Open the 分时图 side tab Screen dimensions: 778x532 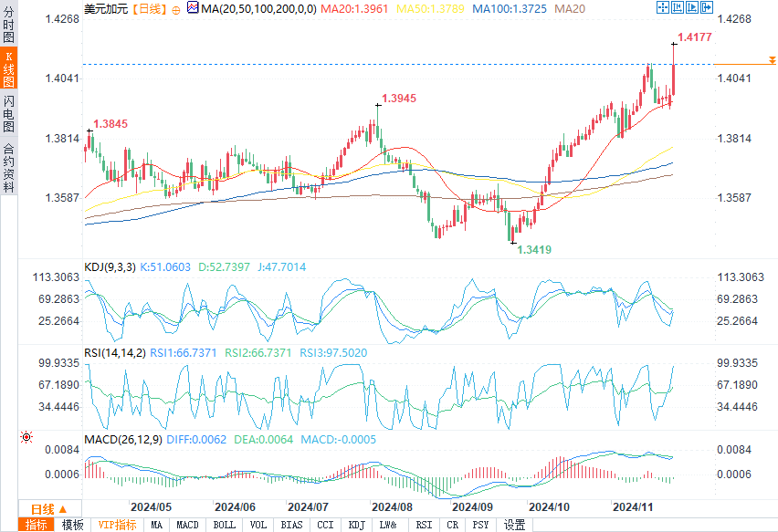8,24
